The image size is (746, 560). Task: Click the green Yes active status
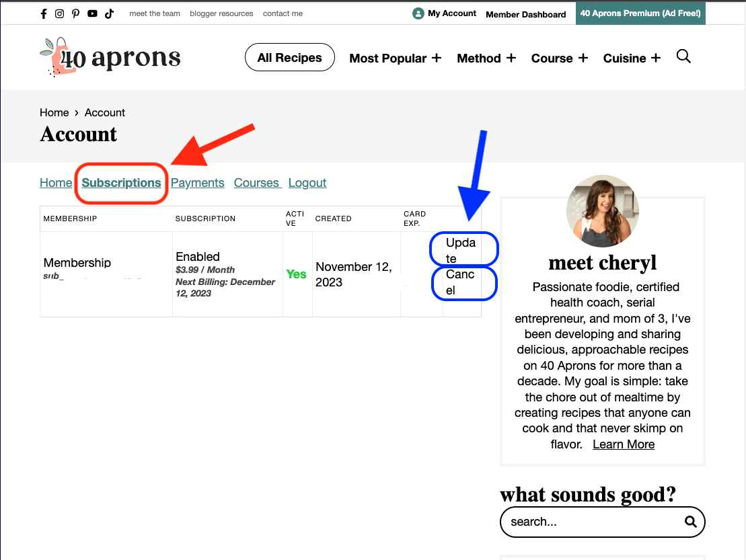(x=296, y=274)
